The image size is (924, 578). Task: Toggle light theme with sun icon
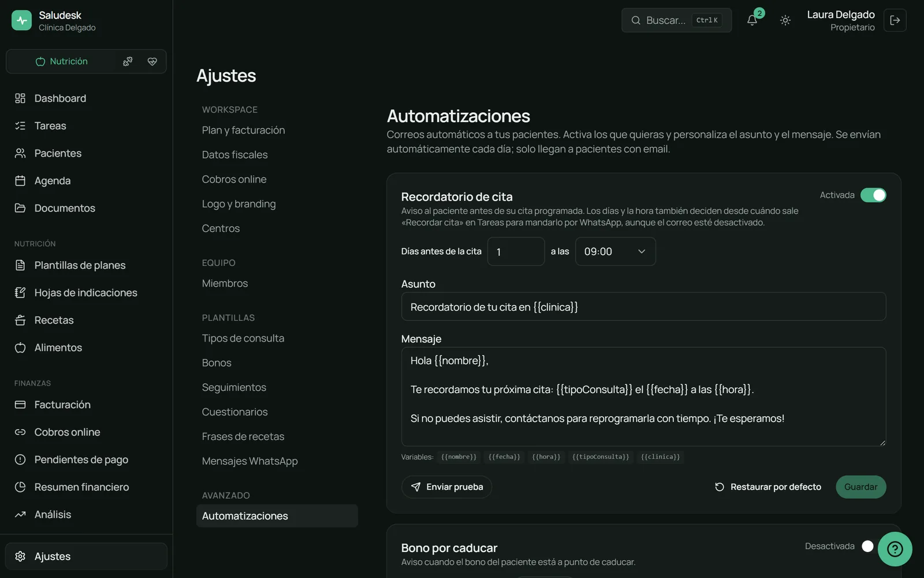pos(785,20)
